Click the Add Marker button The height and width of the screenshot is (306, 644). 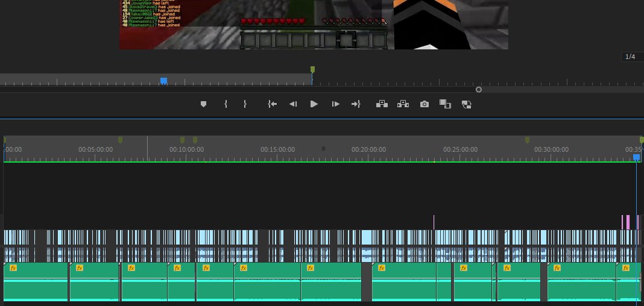pyautogui.click(x=203, y=104)
